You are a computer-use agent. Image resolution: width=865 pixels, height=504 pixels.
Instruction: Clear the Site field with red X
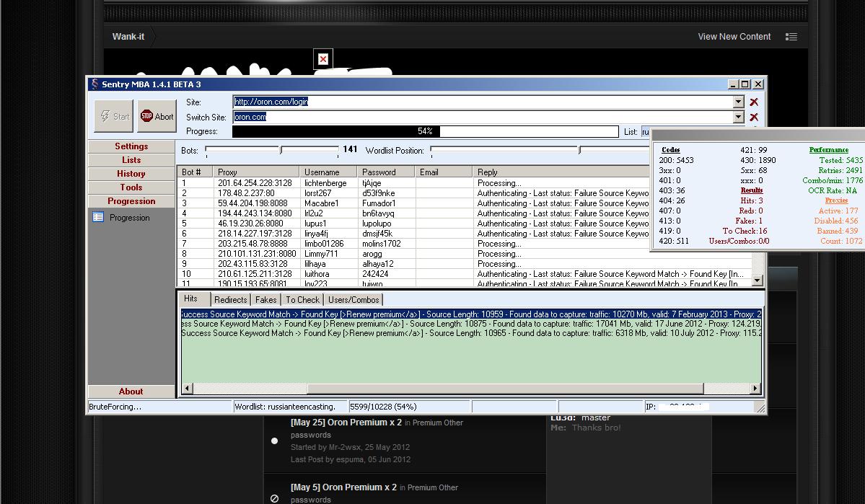[x=754, y=102]
